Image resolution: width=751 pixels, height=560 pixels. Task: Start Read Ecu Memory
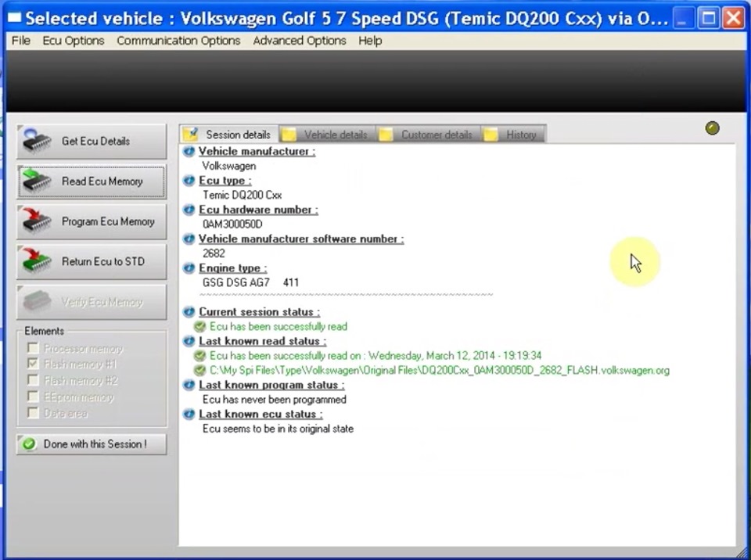[92, 181]
